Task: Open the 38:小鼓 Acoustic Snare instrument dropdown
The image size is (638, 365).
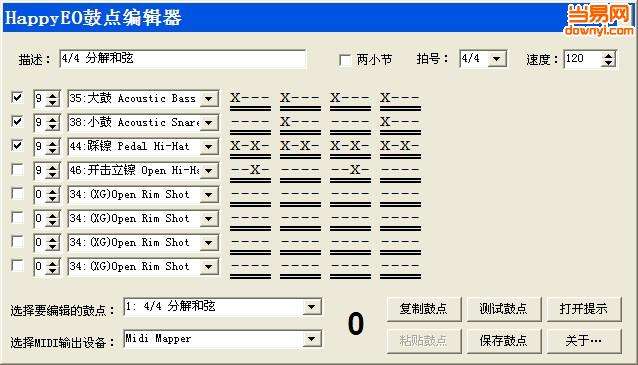Action: click(208, 123)
